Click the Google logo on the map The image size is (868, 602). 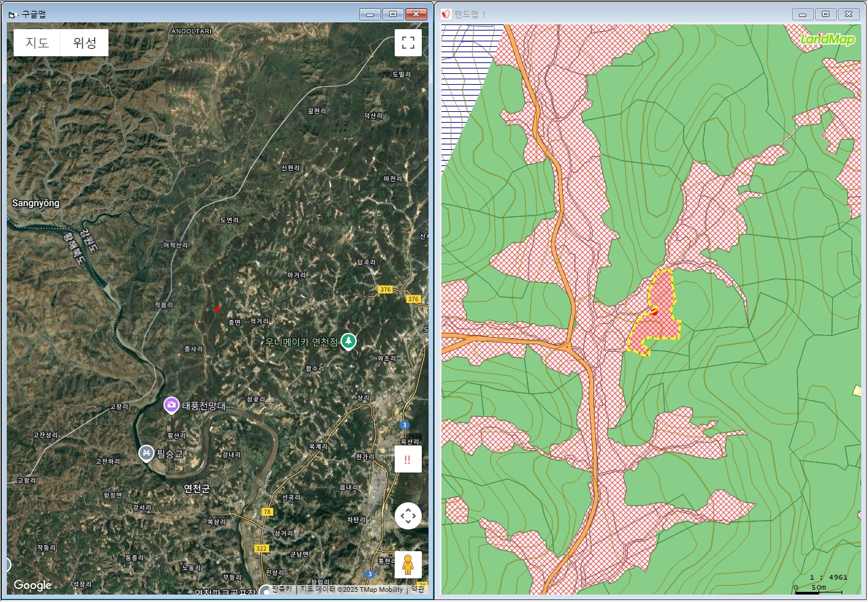[x=33, y=585]
